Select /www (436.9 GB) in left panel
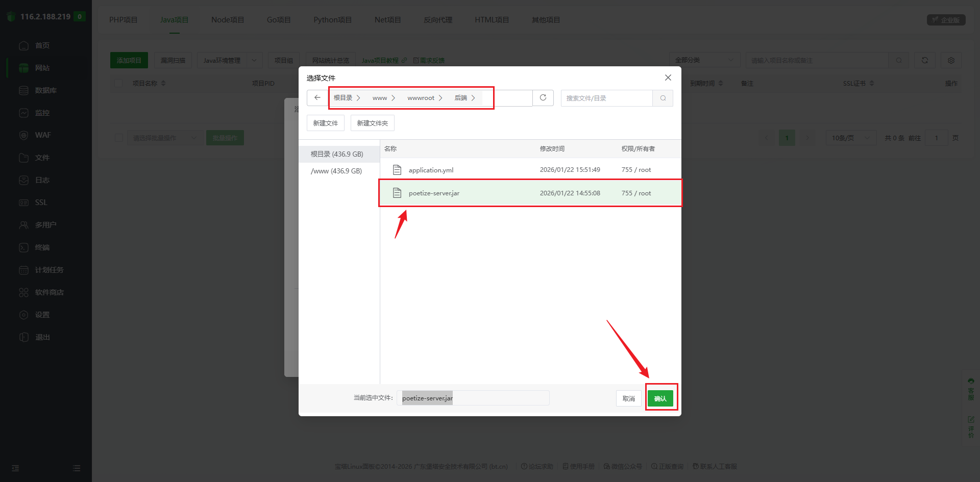Screen dimensions: 980x482 coord(336,171)
